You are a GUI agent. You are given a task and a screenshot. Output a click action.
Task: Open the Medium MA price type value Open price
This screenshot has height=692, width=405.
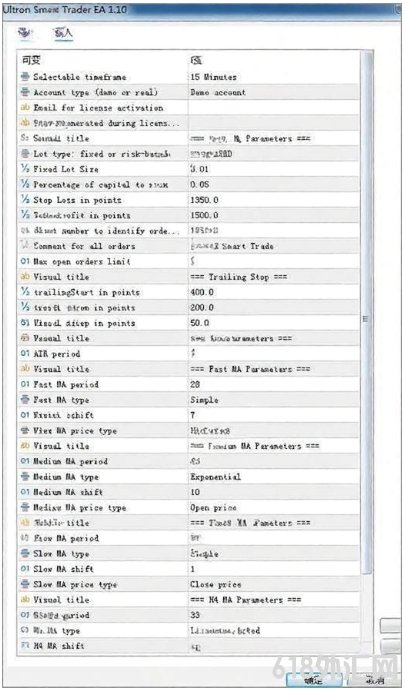pos(214,507)
